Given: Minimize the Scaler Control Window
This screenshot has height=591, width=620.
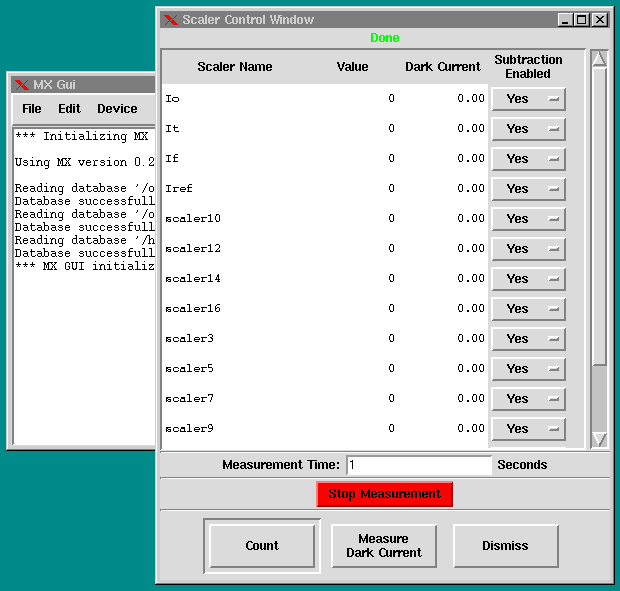Looking at the screenshot, I should pyautogui.click(x=565, y=19).
